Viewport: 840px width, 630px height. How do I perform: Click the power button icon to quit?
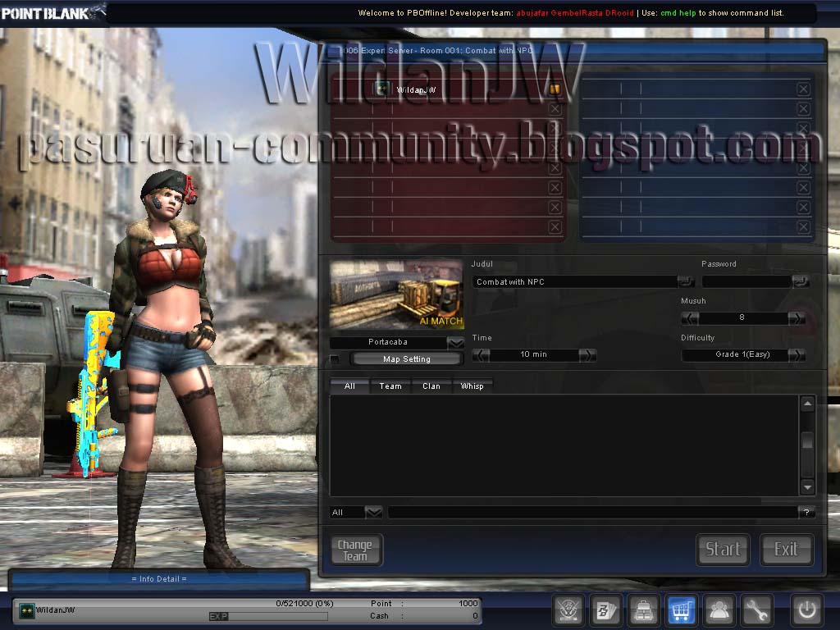click(x=807, y=609)
